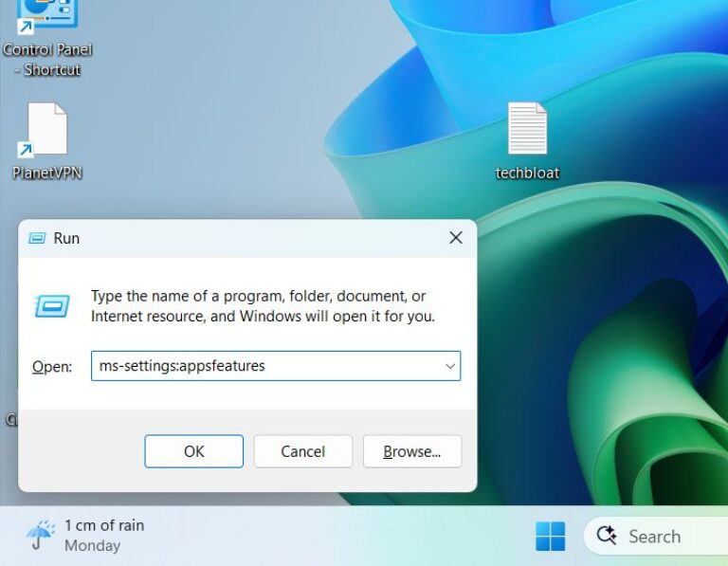The width and height of the screenshot is (728, 566).
Task: Click the Cancel button
Action: click(x=302, y=451)
